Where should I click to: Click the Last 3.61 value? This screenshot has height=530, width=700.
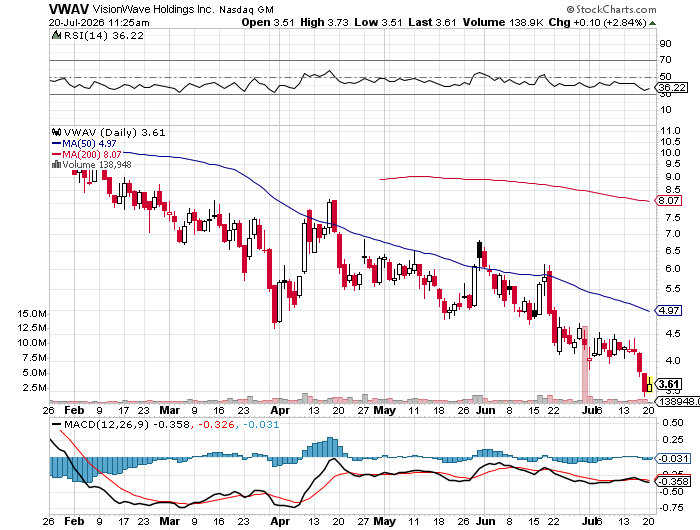click(x=432, y=22)
